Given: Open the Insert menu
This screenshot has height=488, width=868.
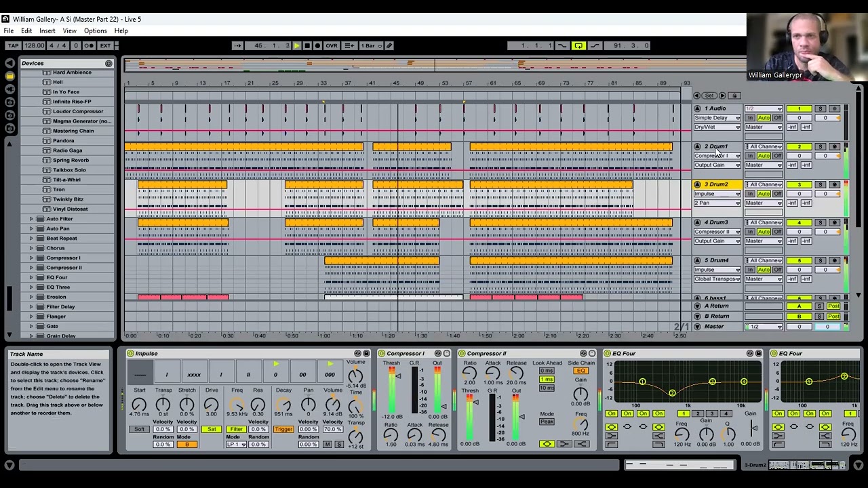Looking at the screenshot, I should click(47, 31).
